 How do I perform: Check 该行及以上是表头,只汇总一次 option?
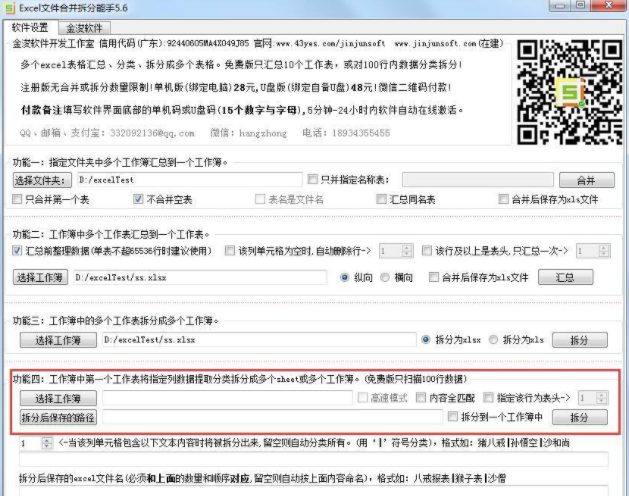tap(427, 251)
